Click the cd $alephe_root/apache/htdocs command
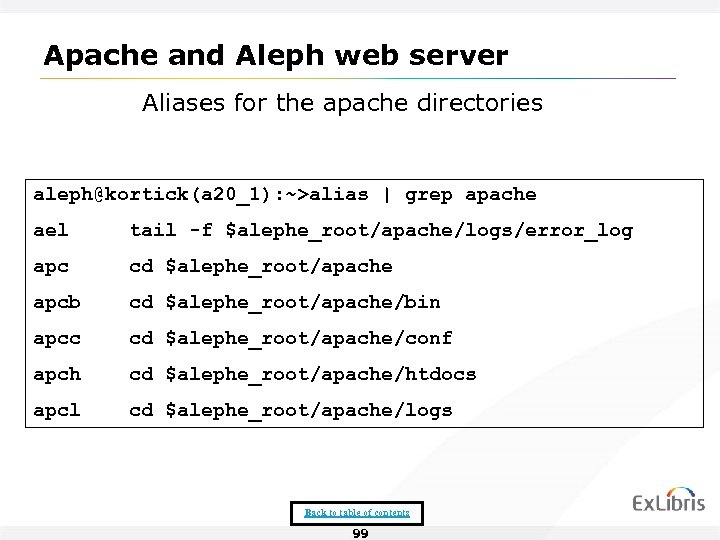 [x=303, y=374]
